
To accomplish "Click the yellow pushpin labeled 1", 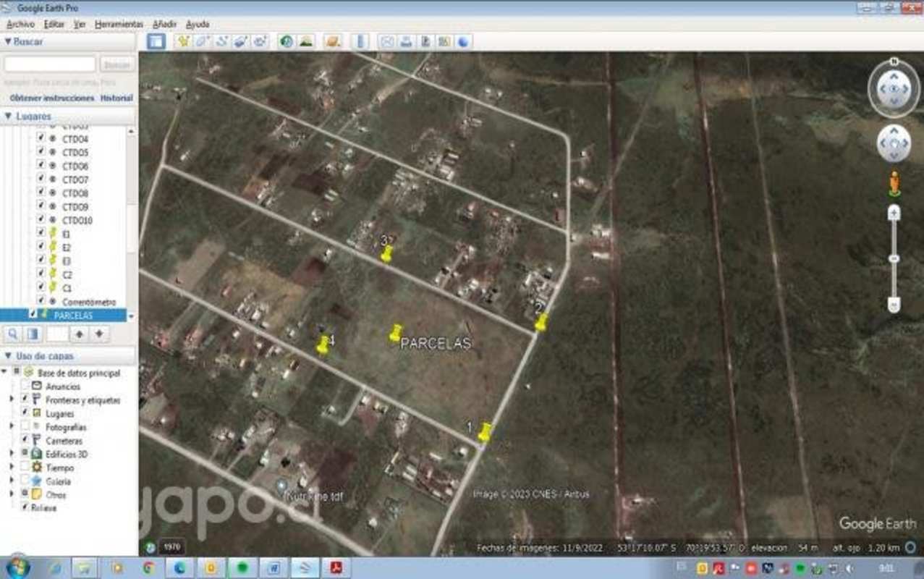I will [485, 432].
